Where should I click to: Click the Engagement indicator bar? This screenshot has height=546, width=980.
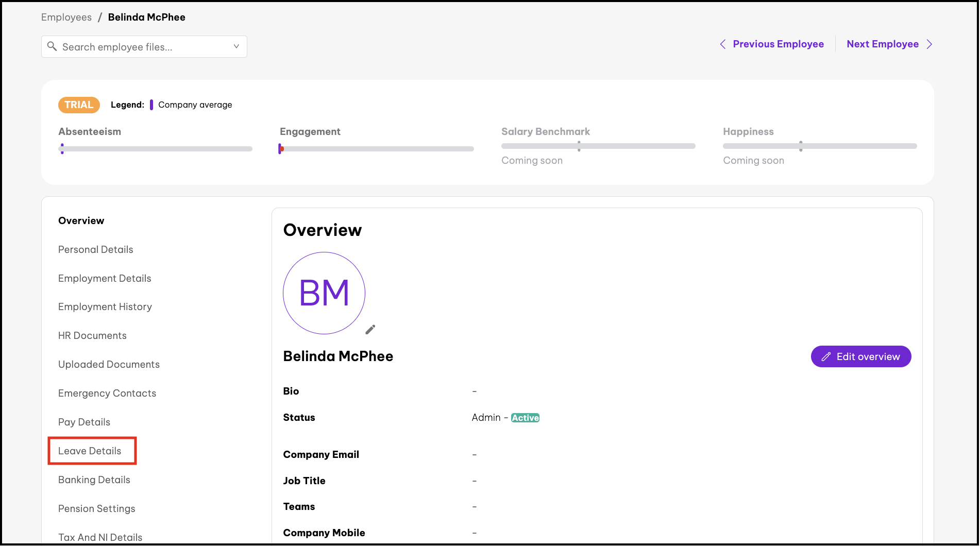377,149
